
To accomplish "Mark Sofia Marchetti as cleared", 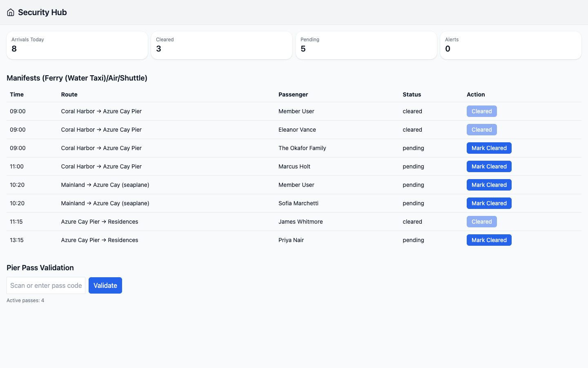I will click(x=489, y=203).
